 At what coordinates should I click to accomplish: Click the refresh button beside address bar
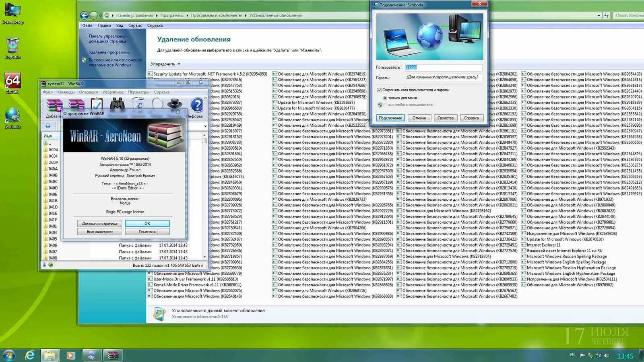[x=607, y=15]
